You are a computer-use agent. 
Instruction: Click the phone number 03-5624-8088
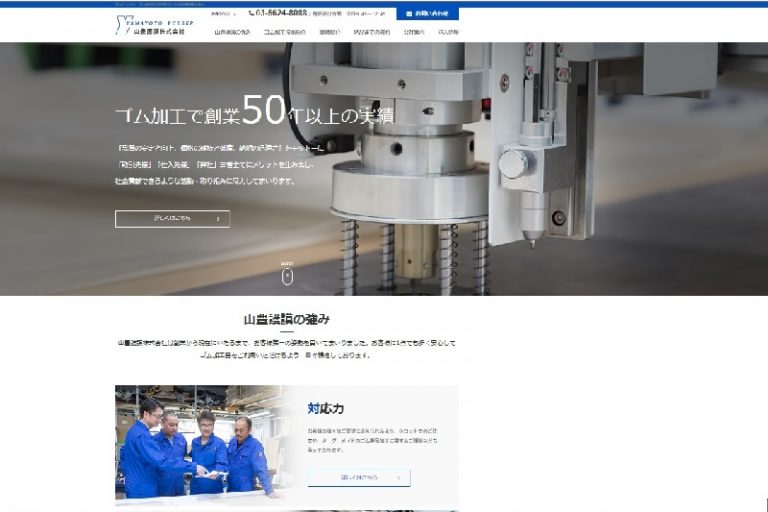278,13
